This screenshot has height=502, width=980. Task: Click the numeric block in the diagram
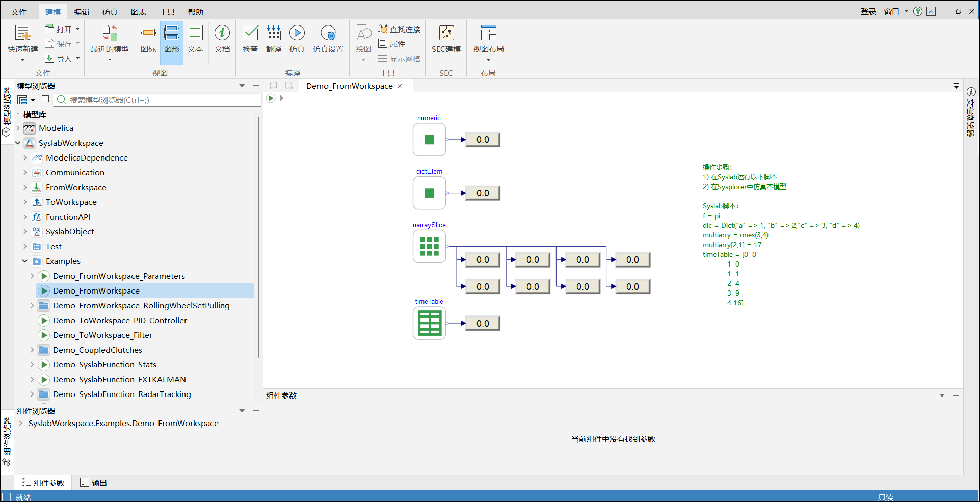429,140
